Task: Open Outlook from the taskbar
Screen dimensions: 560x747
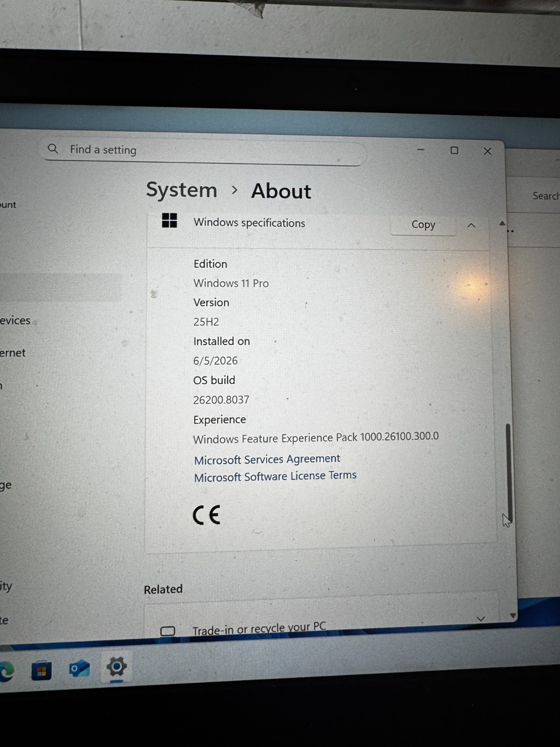Action: point(79,669)
